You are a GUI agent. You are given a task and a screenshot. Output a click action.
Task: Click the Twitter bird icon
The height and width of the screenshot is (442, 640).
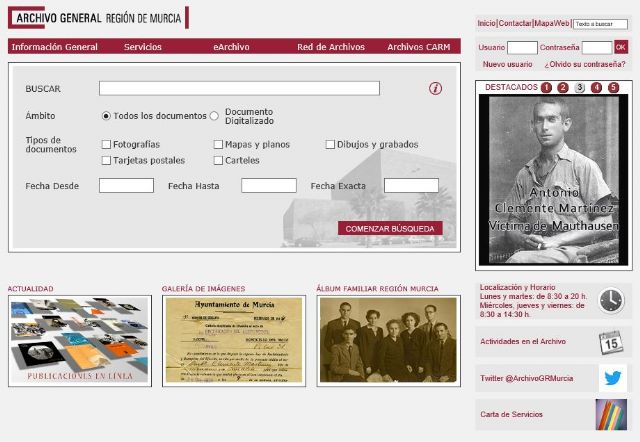click(x=613, y=378)
